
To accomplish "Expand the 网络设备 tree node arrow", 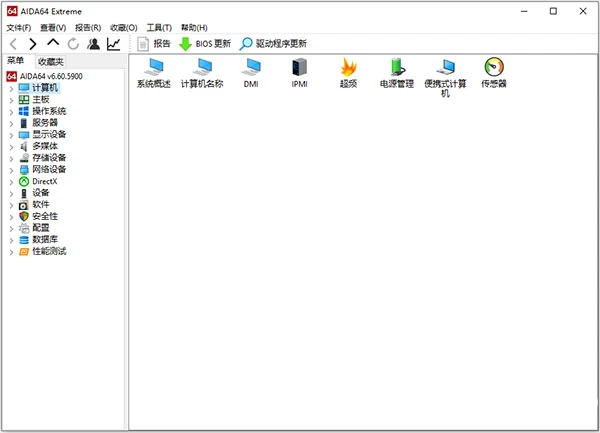I will click(11, 171).
